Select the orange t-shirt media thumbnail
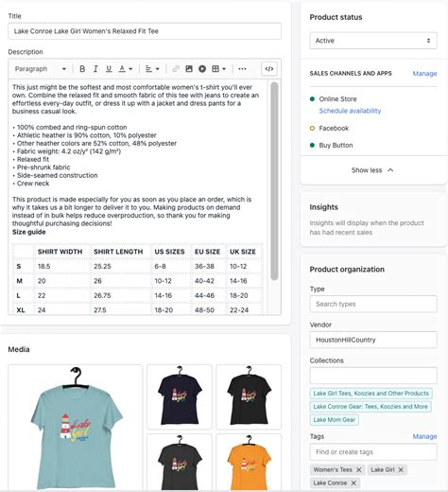The width and height of the screenshot is (448, 492). click(249, 463)
